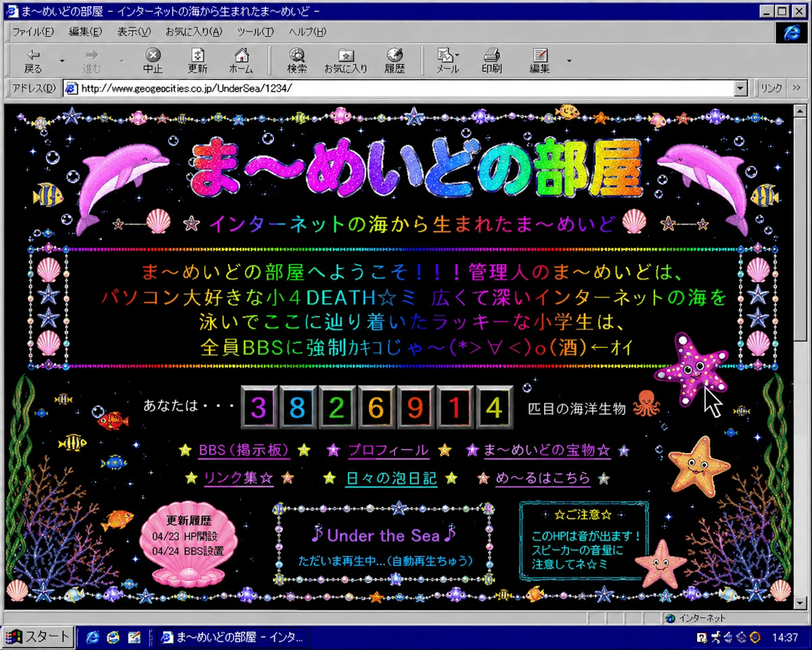The height and width of the screenshot is (650, 812).
Task: Open the 編集(E) menu in menu bar
Action: point(85,32)
